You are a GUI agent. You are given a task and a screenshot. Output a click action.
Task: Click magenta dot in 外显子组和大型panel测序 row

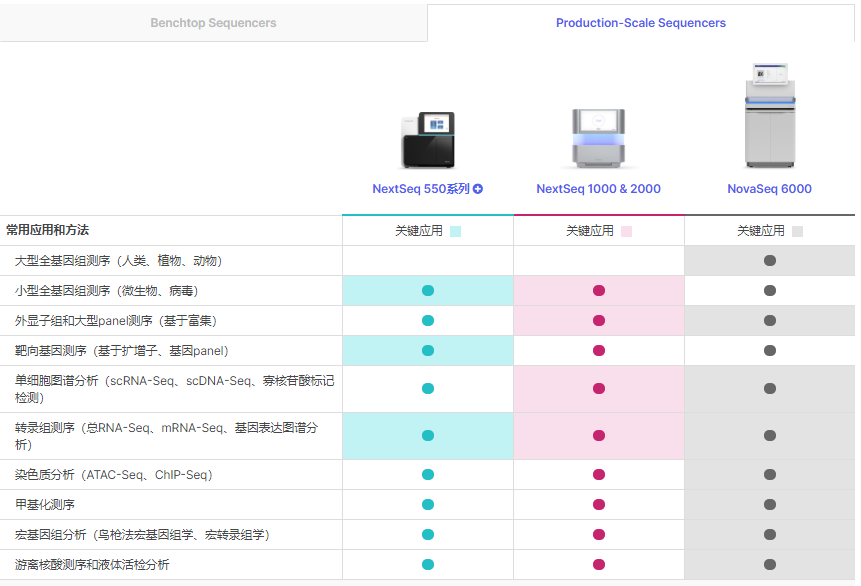(599, 321)
